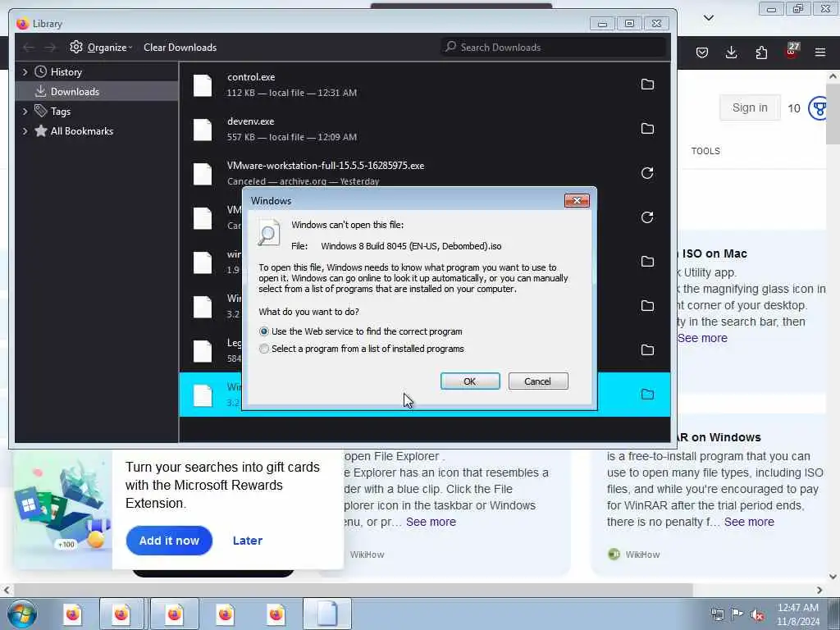Viewport: 840px width, 630px height.
Task: Open Firefox downloads arrow icon in browser toolbar
Action: point(731,52)
